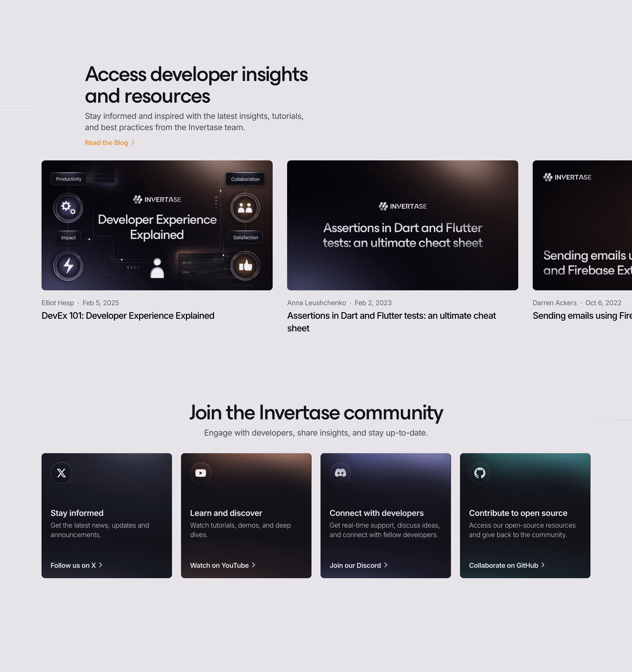The height and width of the screenshot is (672, 632).
Task: Click the Get the latest news description
Action: pos(100,530)
